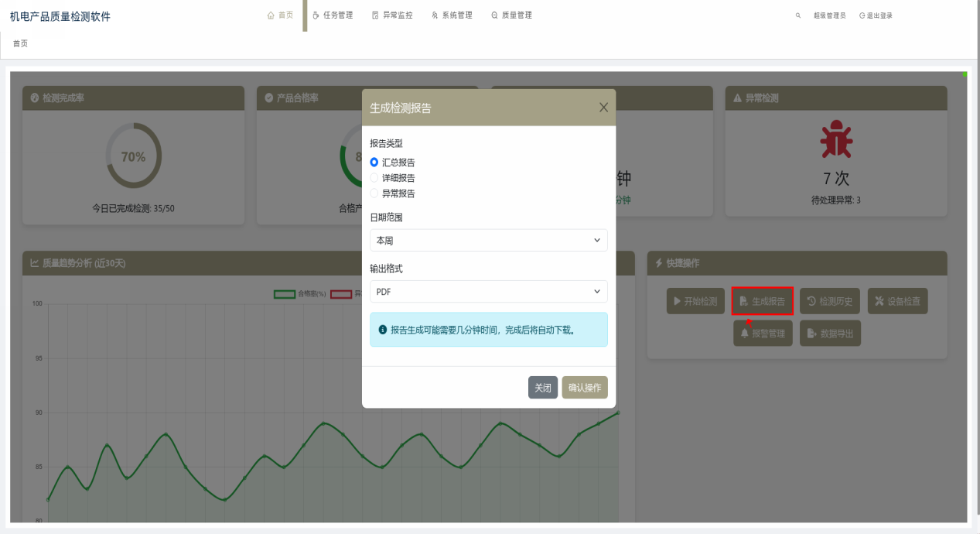Click the 关闭 button in dialog footer
The image size is (980, 534).
[542, 388]
